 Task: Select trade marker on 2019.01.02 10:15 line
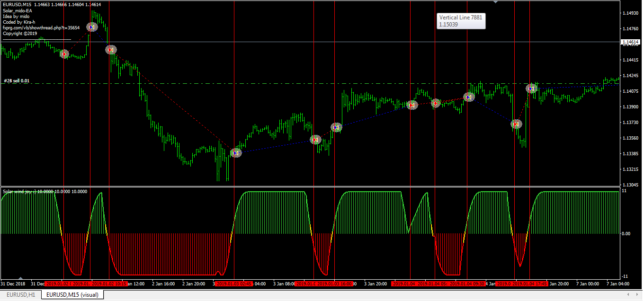110,49
